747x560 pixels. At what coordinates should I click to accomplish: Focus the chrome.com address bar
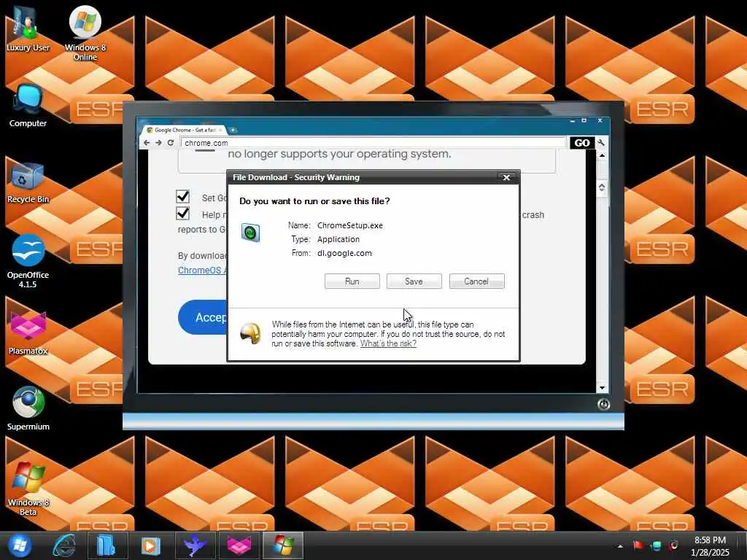(x=373, y=143)
